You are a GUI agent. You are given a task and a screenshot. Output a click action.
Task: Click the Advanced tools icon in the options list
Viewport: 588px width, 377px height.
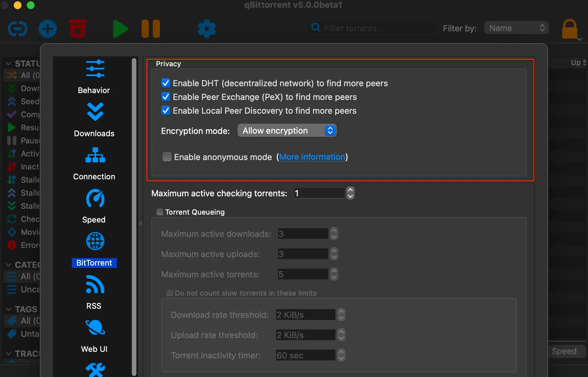point(95,370)
